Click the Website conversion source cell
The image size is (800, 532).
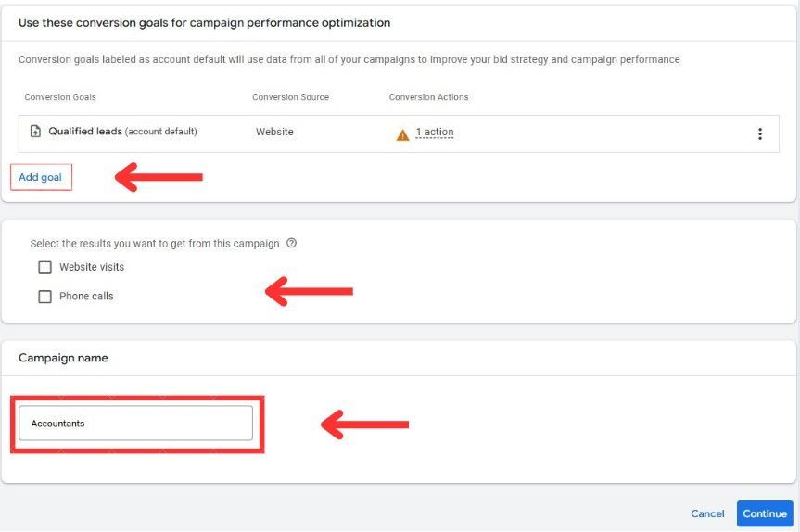[x=274, y=132]
